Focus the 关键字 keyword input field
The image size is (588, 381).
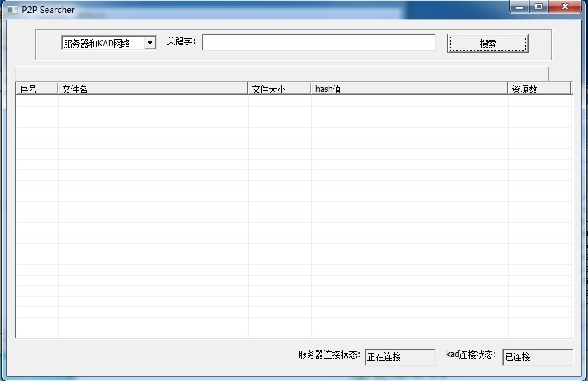point(319,43)
